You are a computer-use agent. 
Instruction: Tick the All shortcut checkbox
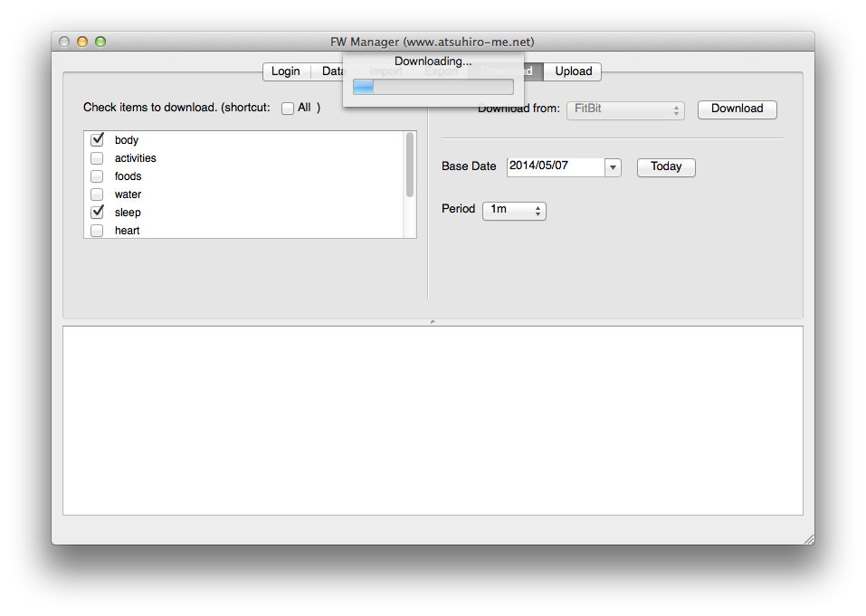(x=287, y=109)
